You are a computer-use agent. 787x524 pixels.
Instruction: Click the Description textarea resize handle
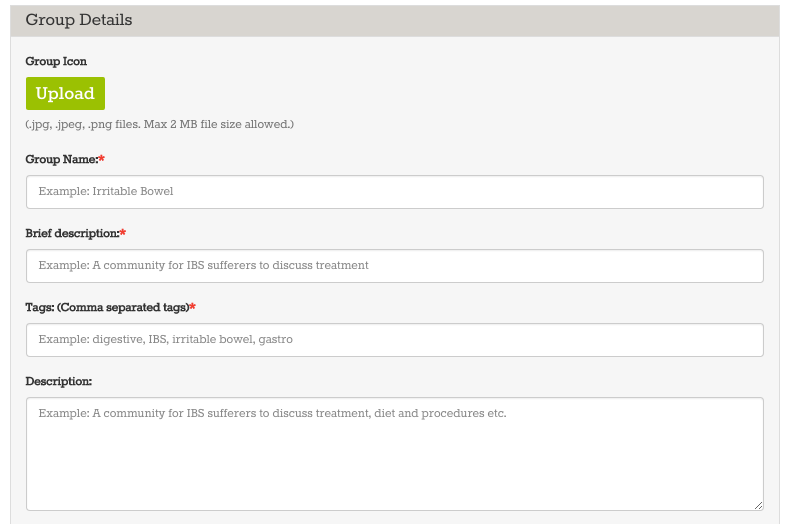point(758,505)
